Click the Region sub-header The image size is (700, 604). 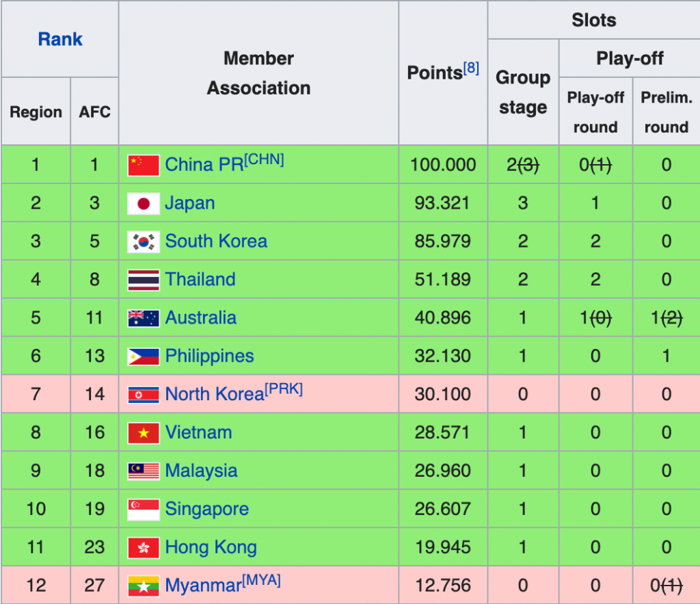pyautogui.click(x=36, y=111)
